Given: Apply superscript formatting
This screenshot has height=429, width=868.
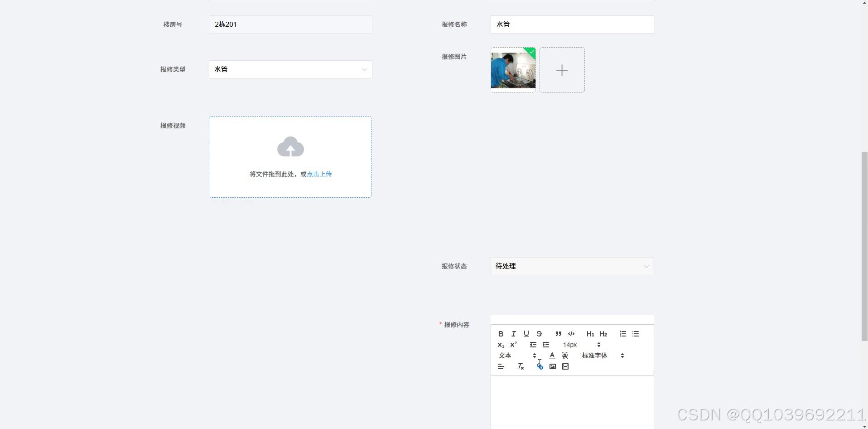Looking at the screenshot, I should pos(513,345).
